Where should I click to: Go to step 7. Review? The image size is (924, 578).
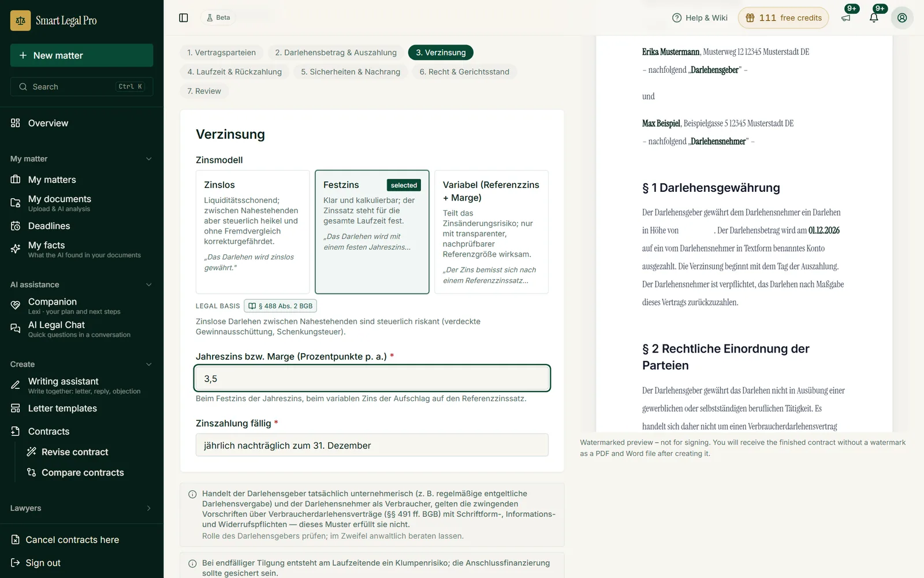click(204, 91)
